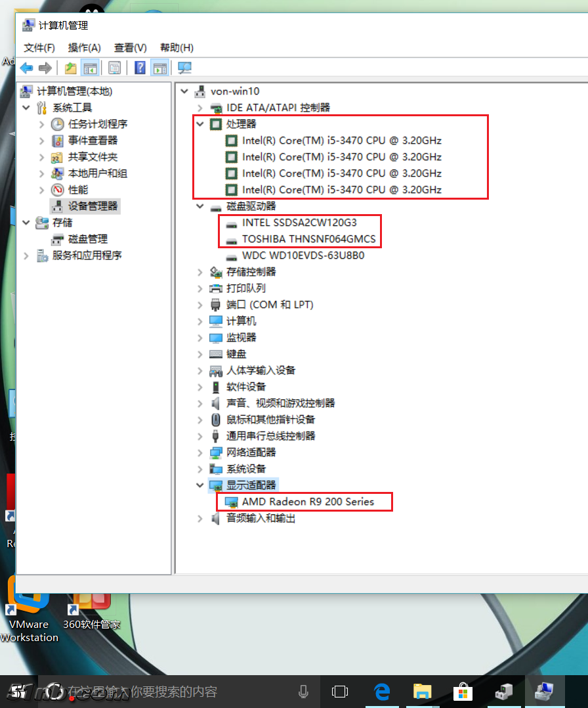Open VMware Workstation desktop shortcut

[30, 609]
